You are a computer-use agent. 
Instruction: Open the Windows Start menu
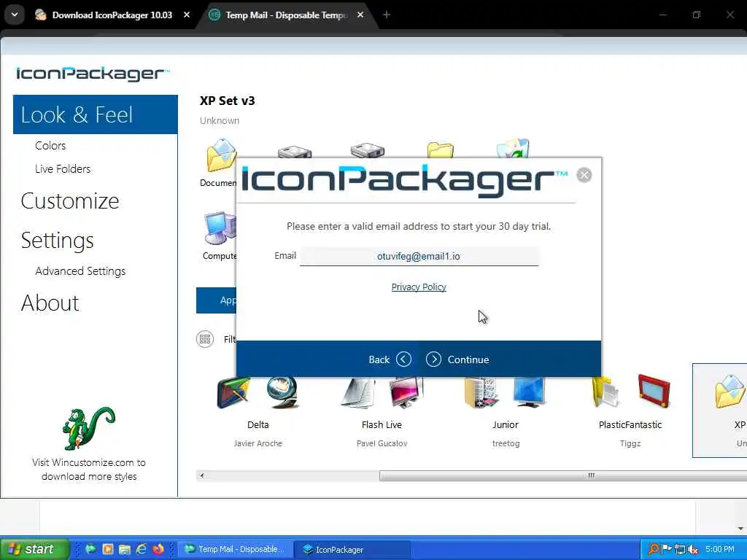click(x=35, y=549)
